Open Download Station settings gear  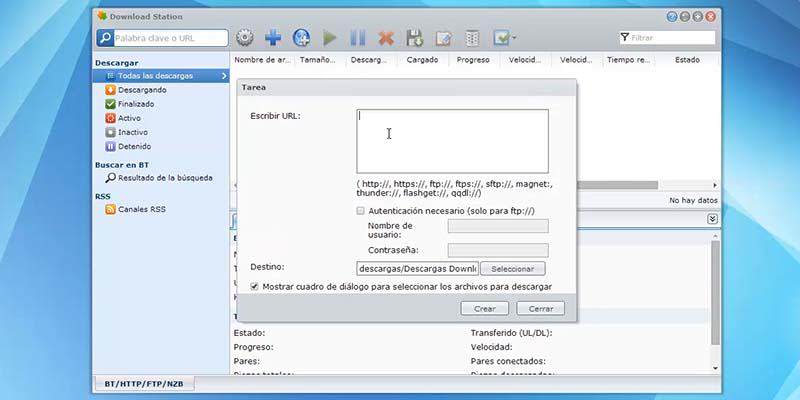click(x=245, y=38)
